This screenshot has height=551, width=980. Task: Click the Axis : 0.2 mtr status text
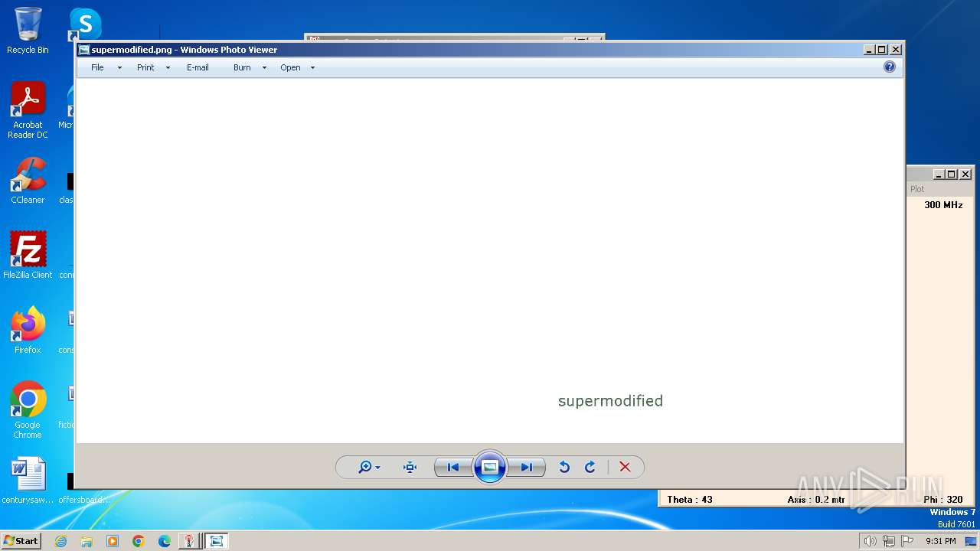[x=816, y=500]
